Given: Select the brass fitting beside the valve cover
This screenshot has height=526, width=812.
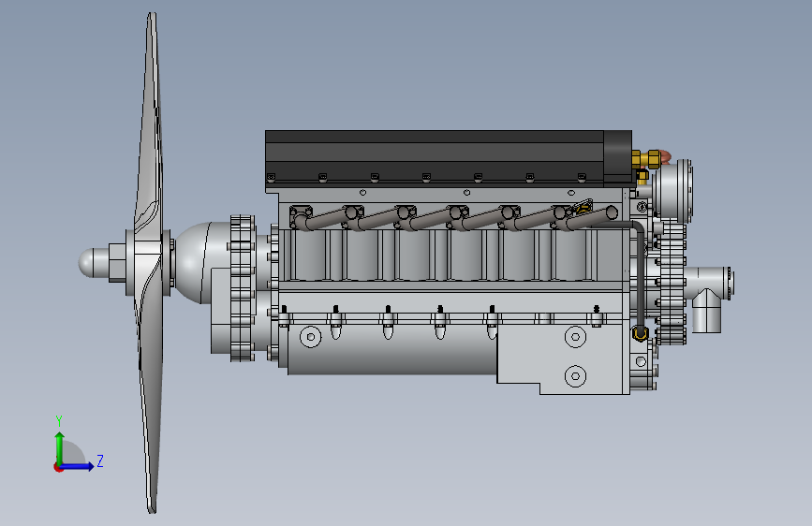Looking at the screenshot, I should [x=646, y=160].
